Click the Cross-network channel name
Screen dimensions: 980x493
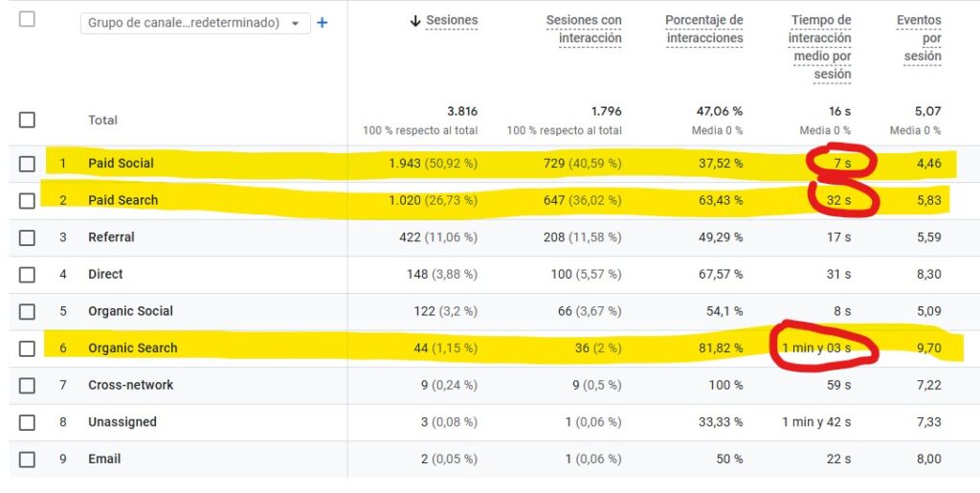130,385
